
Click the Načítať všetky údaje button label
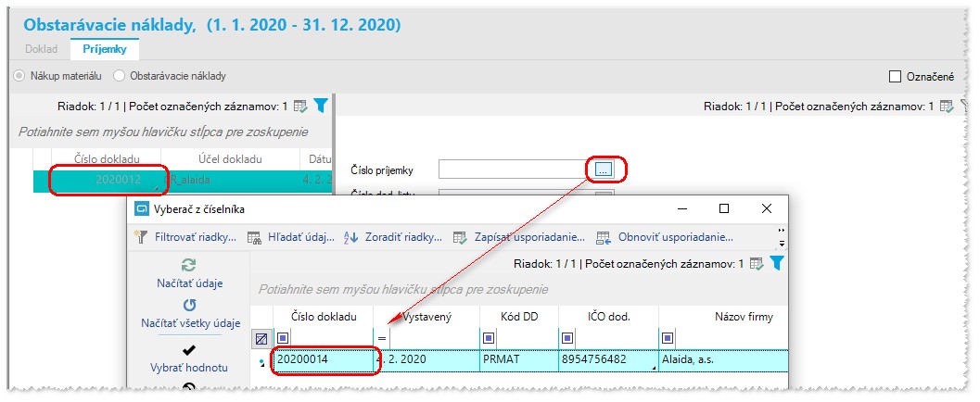click(191, 323)
